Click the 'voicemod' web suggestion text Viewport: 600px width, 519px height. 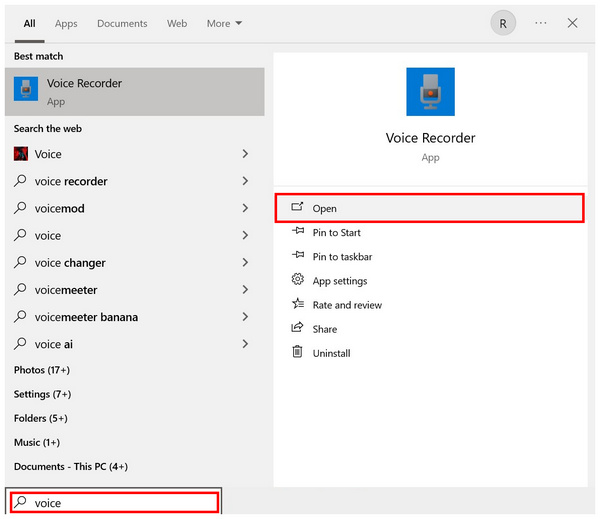(59, 209)
